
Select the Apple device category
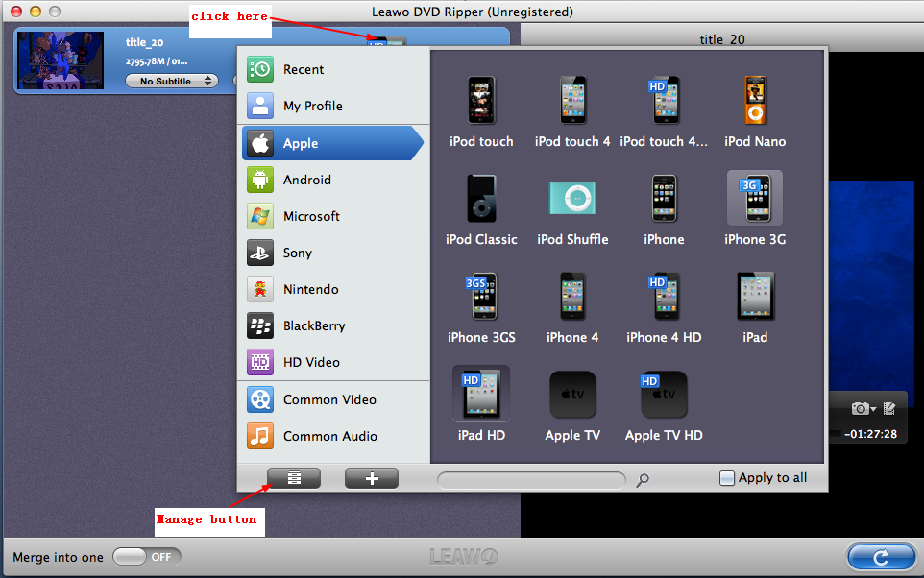click(x=333, y=143)
